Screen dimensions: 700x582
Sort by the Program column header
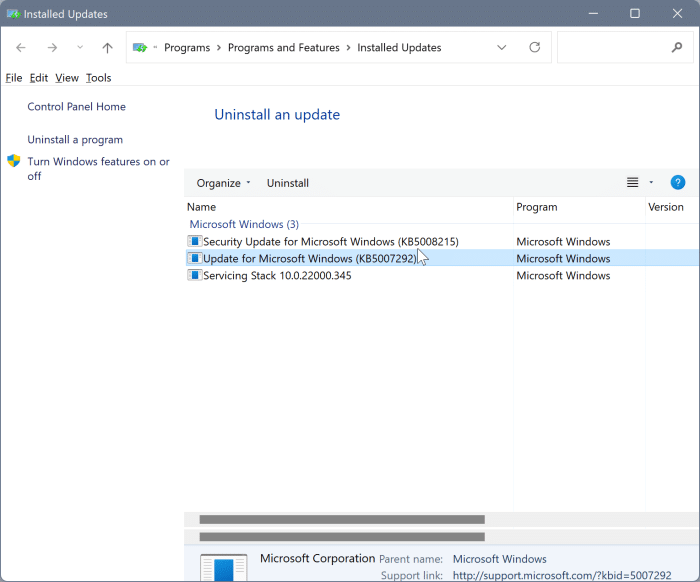tap(579, 207)
